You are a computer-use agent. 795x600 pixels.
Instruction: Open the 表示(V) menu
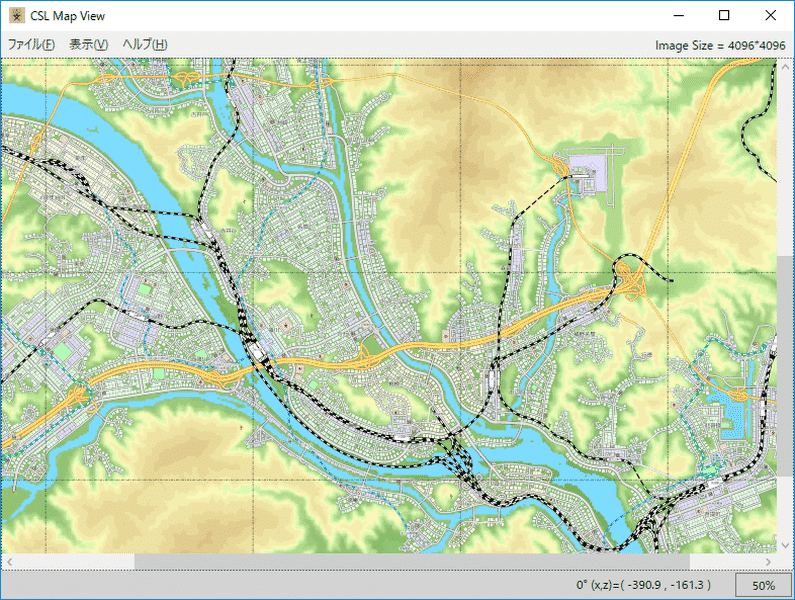88,45
